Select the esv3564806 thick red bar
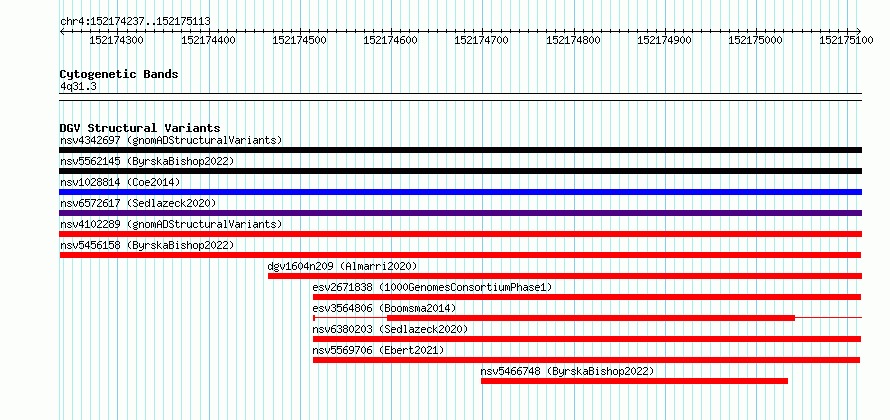 point(591,318)
